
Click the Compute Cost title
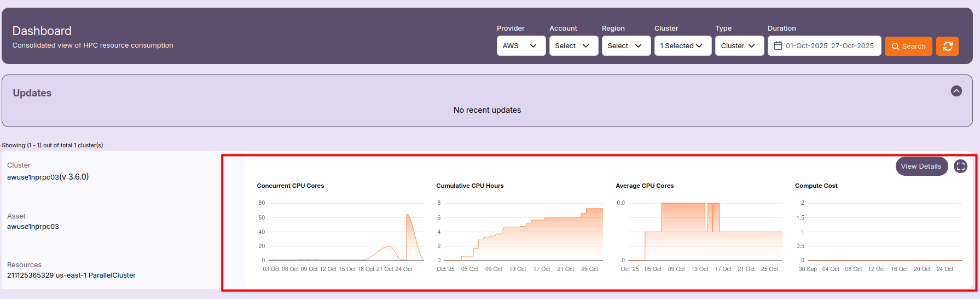[816, 186]
